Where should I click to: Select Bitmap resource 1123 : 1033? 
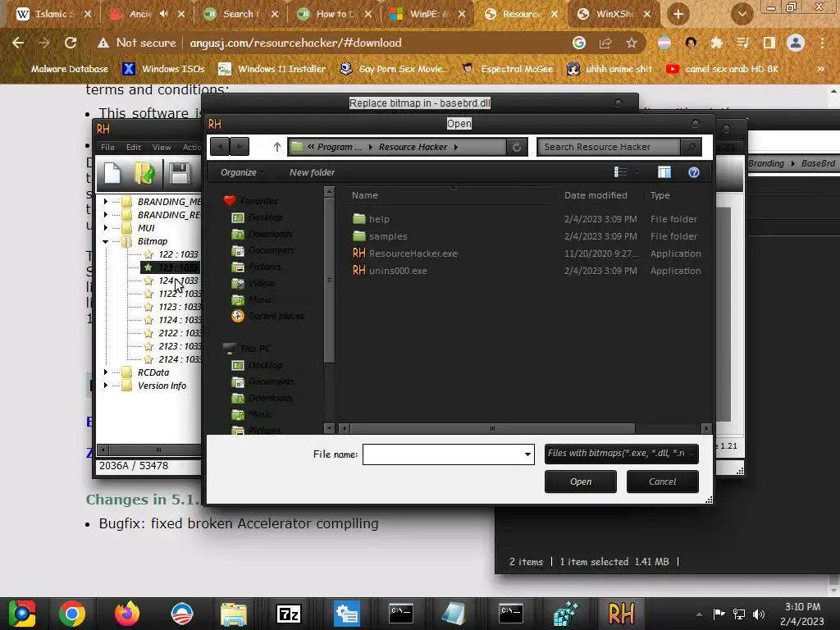(180, 307)
